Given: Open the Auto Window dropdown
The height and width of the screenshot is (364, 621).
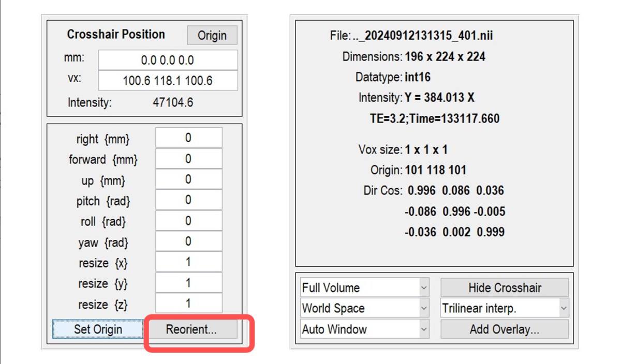Looking at the screenshot, I should pyautogui.click(x=365, y=329).
